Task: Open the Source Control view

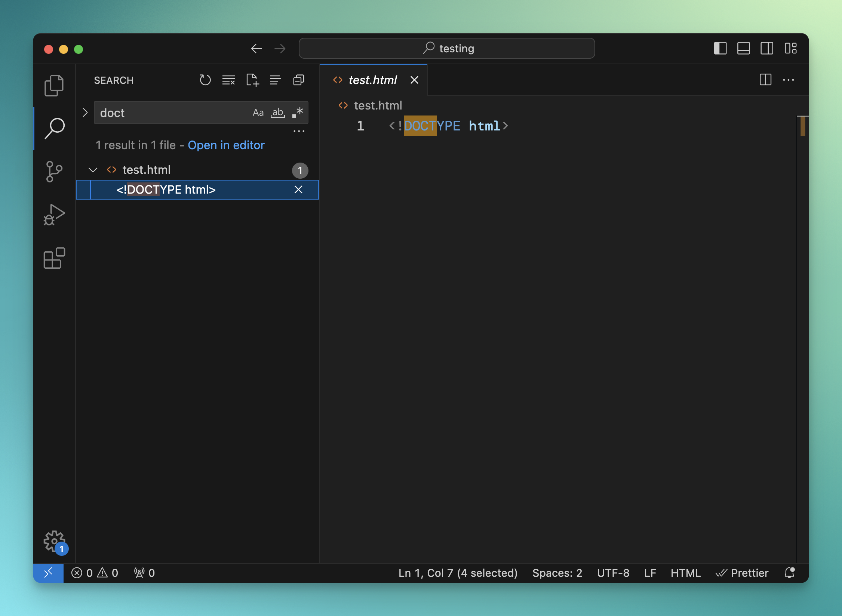Action: [54, 171]
